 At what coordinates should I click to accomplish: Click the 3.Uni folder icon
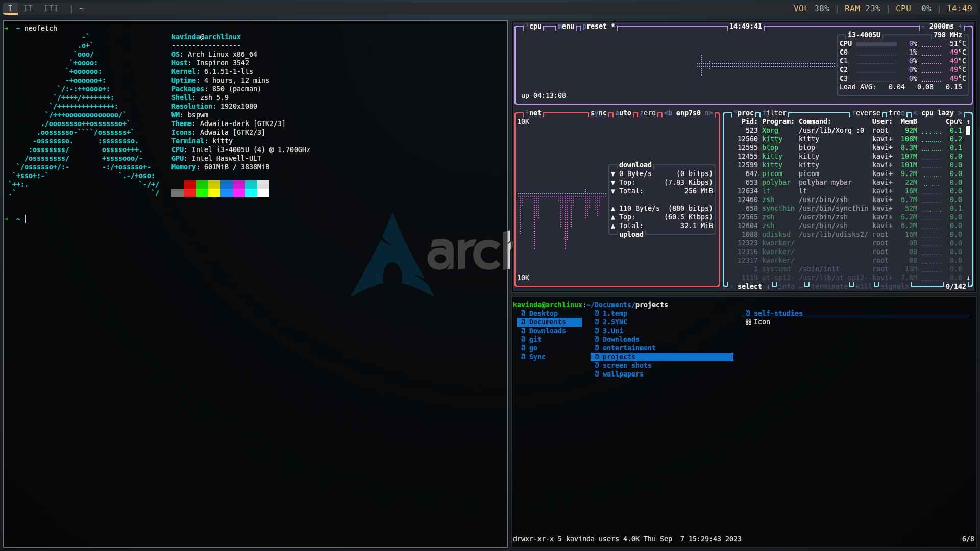[597, 331]
